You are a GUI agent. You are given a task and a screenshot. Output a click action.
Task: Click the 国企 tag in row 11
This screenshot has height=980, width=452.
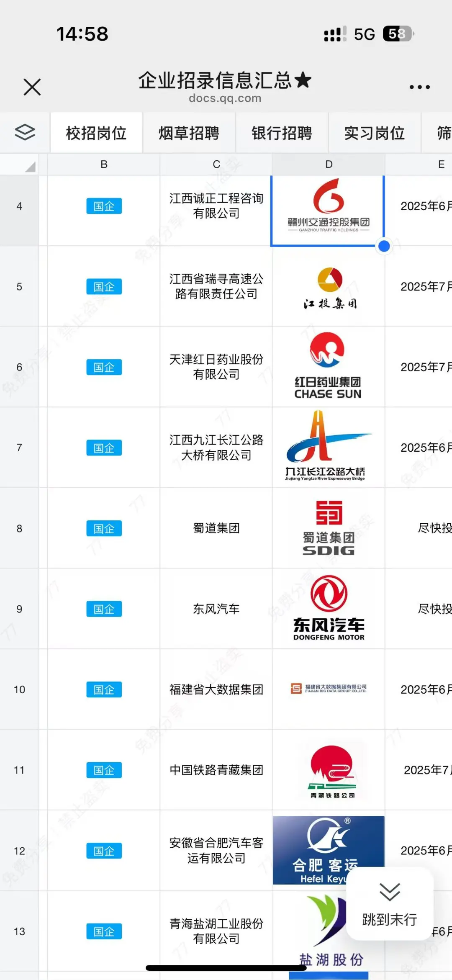tap(104, 770)
